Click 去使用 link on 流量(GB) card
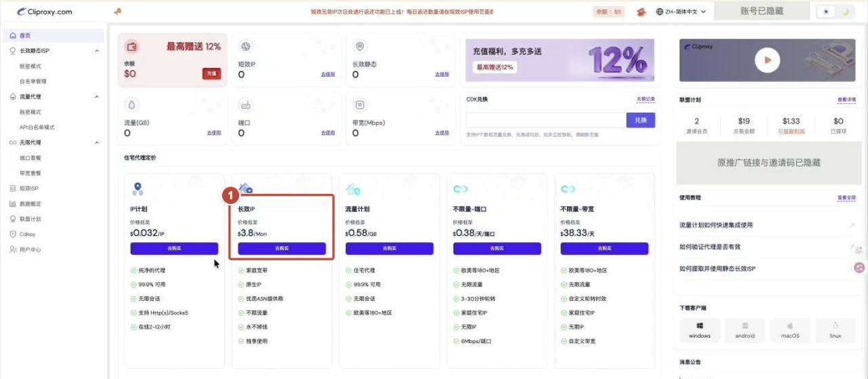This screenshot has width=868, height=379. click(x=214, y=133)
